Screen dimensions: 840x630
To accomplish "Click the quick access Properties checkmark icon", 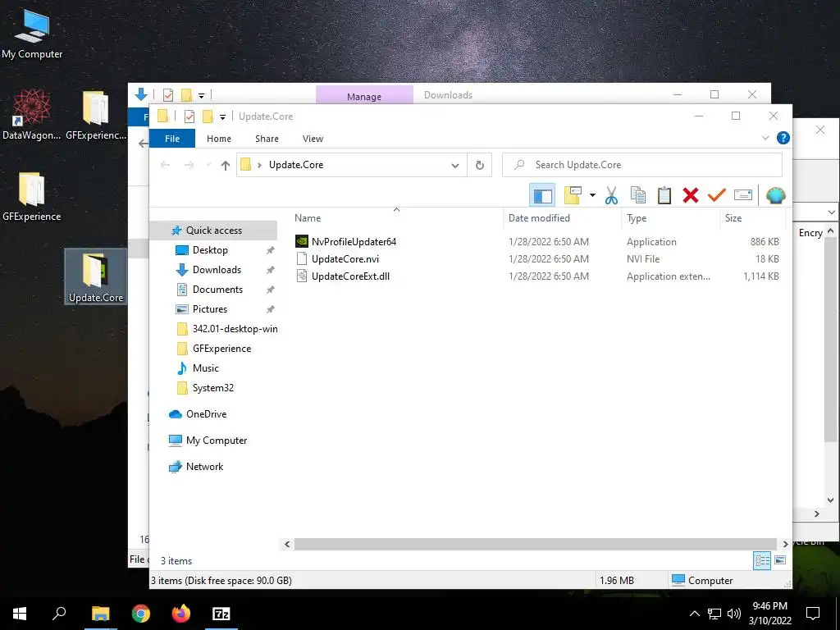I will pyautogui.click(x=189, y=116).
